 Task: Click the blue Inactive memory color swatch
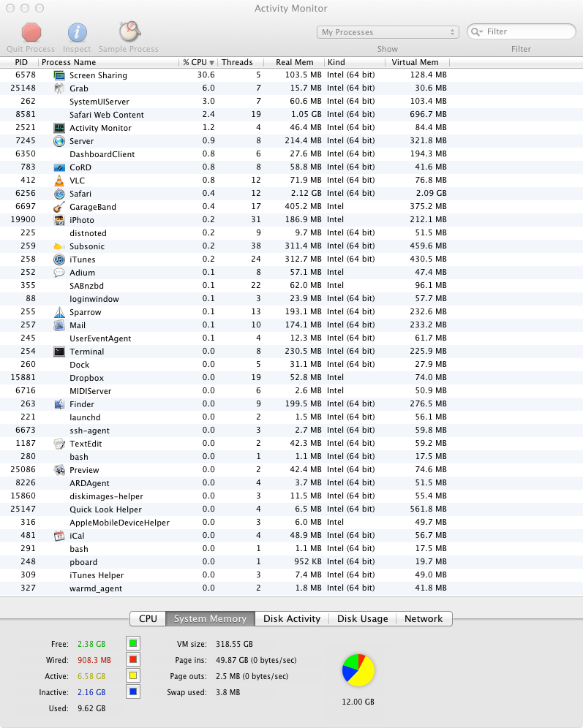(133, 691)
